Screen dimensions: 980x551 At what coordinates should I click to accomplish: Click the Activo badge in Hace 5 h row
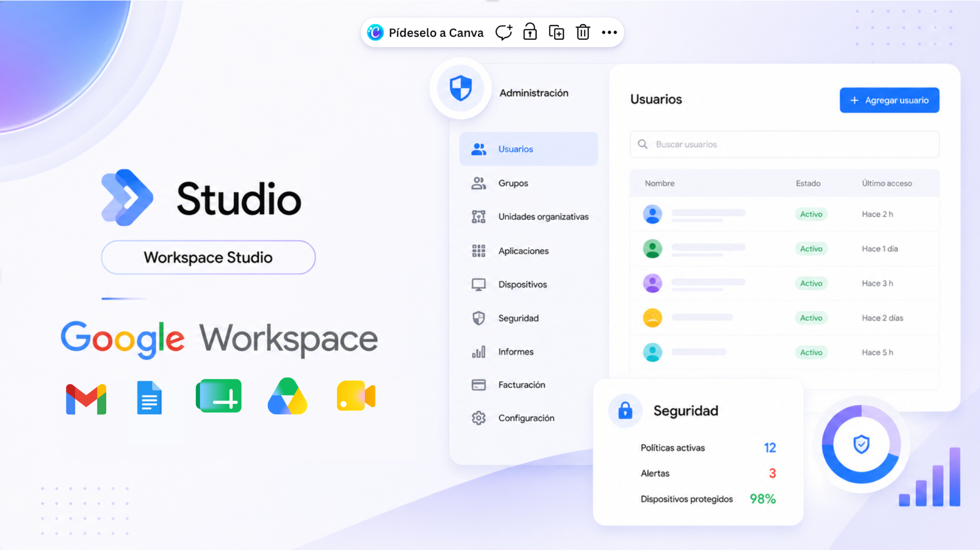[811, 353]
